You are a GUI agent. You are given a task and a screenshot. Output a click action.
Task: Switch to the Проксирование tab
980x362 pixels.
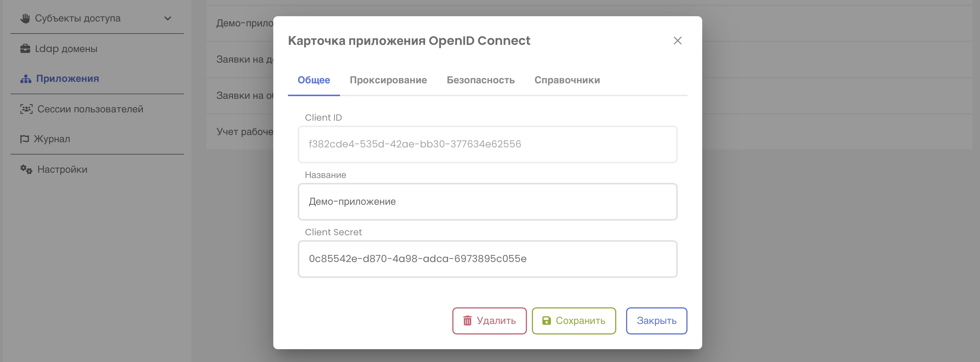click(x=388, y=80)
